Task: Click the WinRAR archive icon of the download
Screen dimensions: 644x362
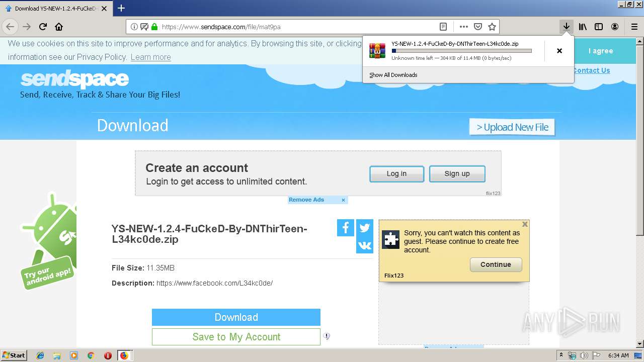Action: 377,51
